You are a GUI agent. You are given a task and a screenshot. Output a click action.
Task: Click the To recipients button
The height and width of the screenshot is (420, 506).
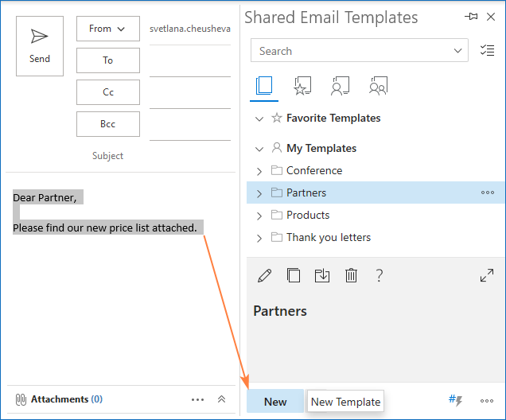(107, 60)
